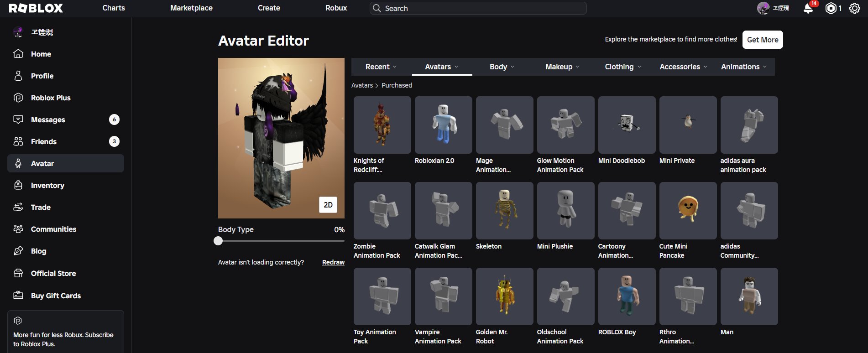The image size is (868, 353).
Task: Click the Roblox Plus icon in sidebar
Action: pyautogui.click(x=18, y=98)
